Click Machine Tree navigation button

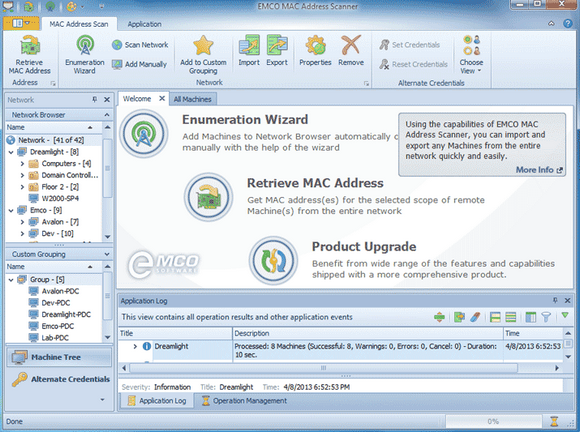click(x=59, y=357)
